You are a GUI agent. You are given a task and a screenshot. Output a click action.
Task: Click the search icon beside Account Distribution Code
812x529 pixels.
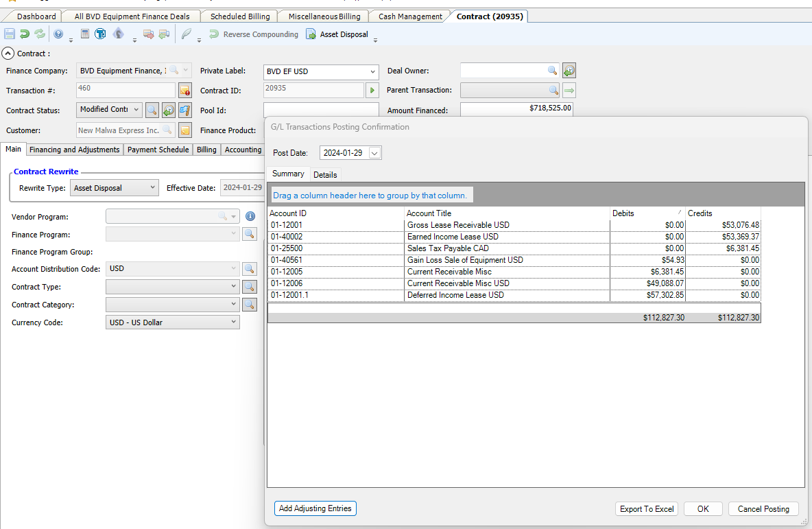250,270
